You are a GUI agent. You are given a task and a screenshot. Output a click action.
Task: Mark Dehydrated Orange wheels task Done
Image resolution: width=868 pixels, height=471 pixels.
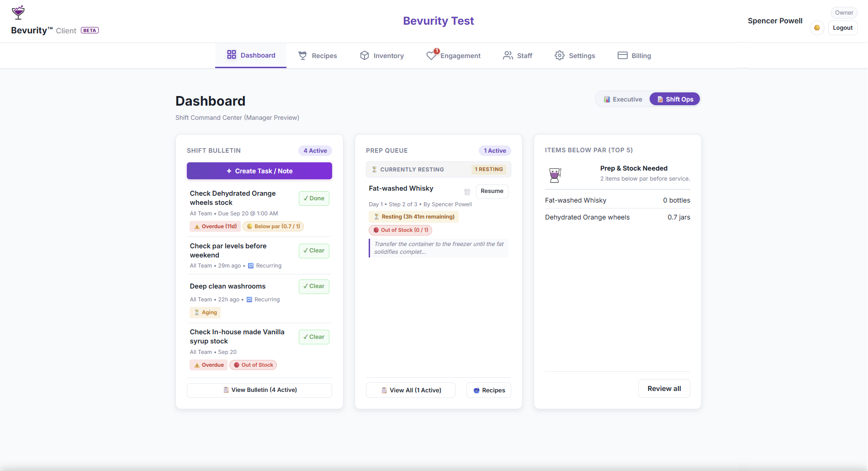point(314,198)
